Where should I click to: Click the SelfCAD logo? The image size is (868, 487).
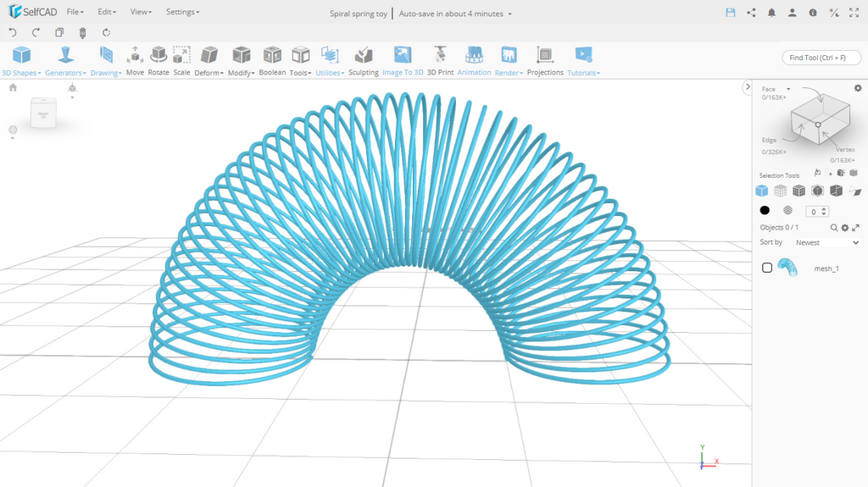[x=32, y=12]
